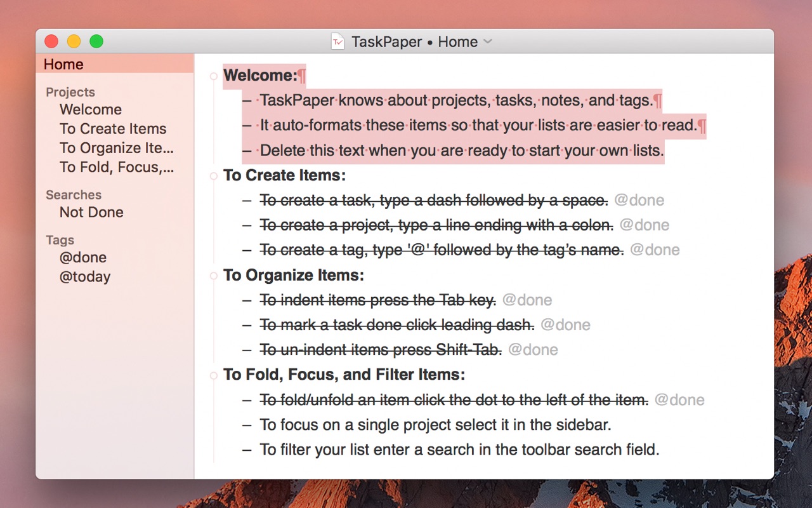Click @done tag after 'To create a task'
This screenshot has width=812, height=508.
pyautogui.click(x=639, y=200)
